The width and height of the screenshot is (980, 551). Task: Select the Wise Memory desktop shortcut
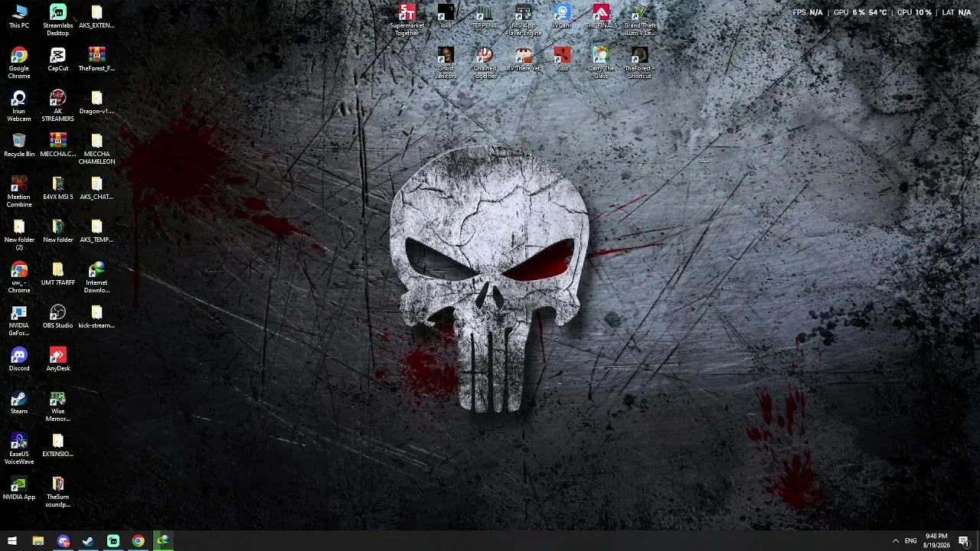58,406
